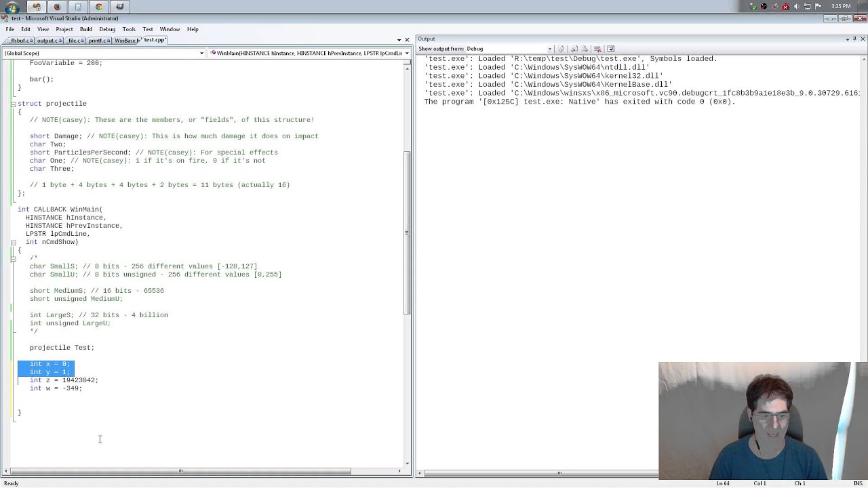Click the 'bar();' call line
This screenshot has width=868, height=488.
tap(41, 79)
